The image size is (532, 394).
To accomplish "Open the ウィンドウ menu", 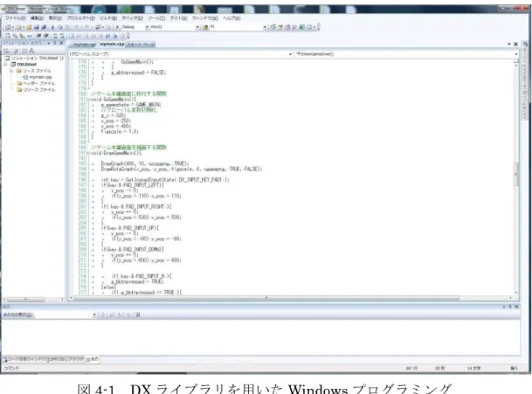I will [205, 18].
